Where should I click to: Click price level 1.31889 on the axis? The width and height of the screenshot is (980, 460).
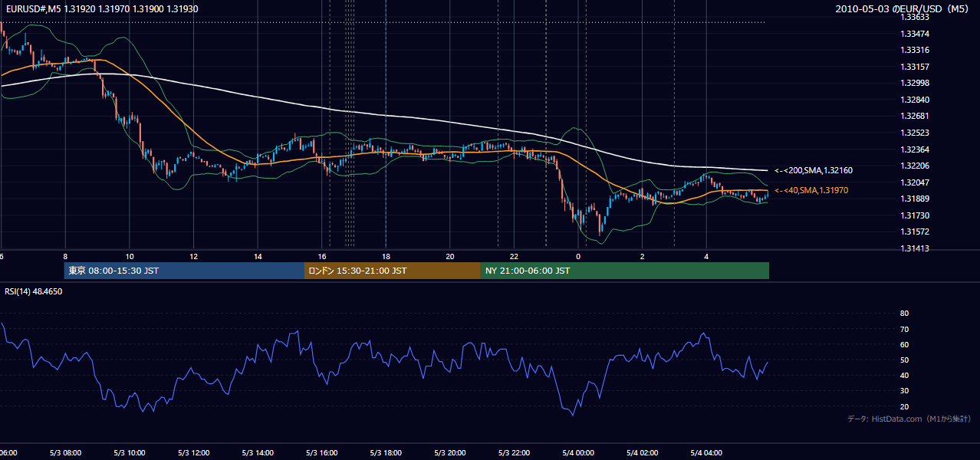915,199
